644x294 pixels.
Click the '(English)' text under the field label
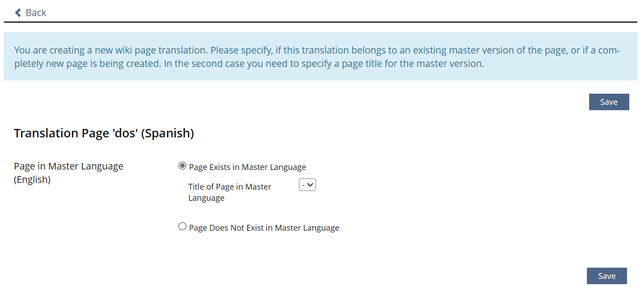32,180
